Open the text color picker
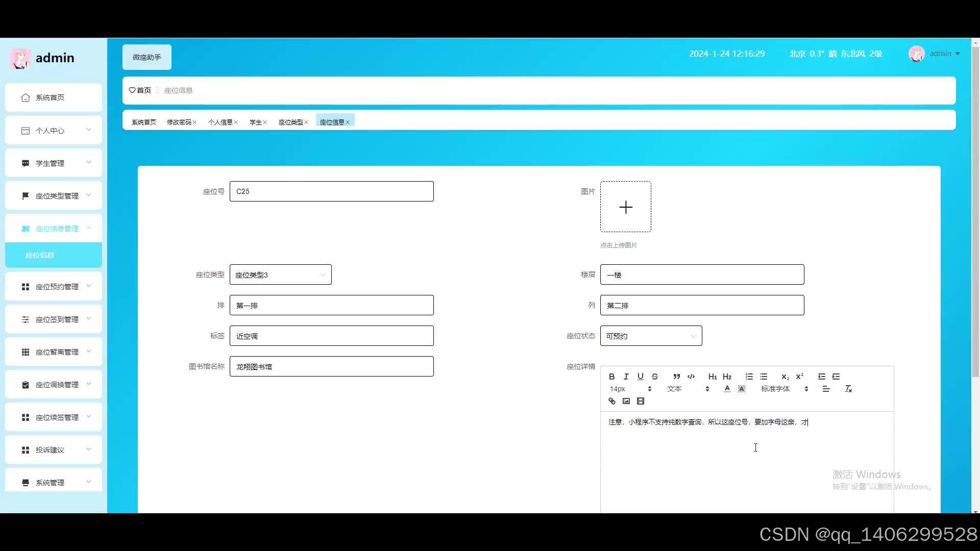 click(727, 389)
